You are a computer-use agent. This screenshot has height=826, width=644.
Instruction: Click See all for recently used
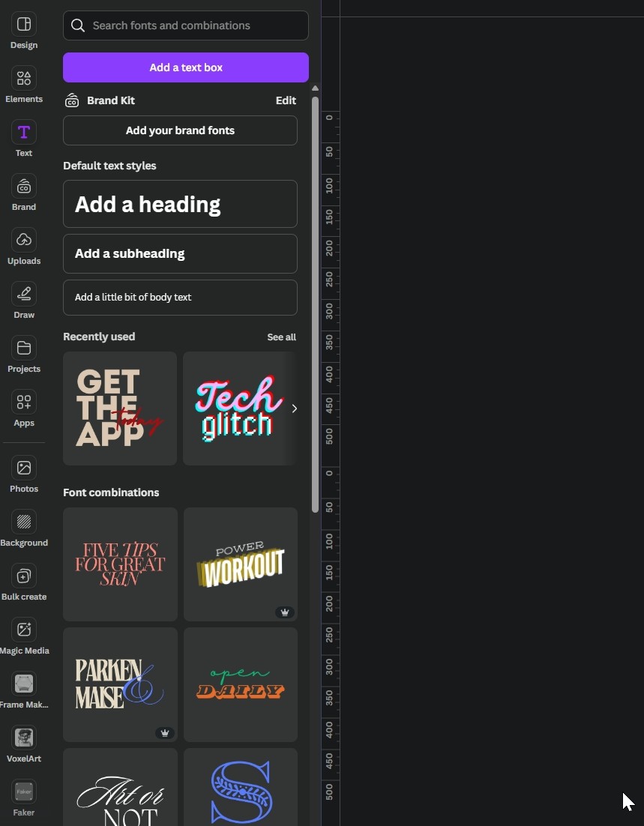(281, 337)
